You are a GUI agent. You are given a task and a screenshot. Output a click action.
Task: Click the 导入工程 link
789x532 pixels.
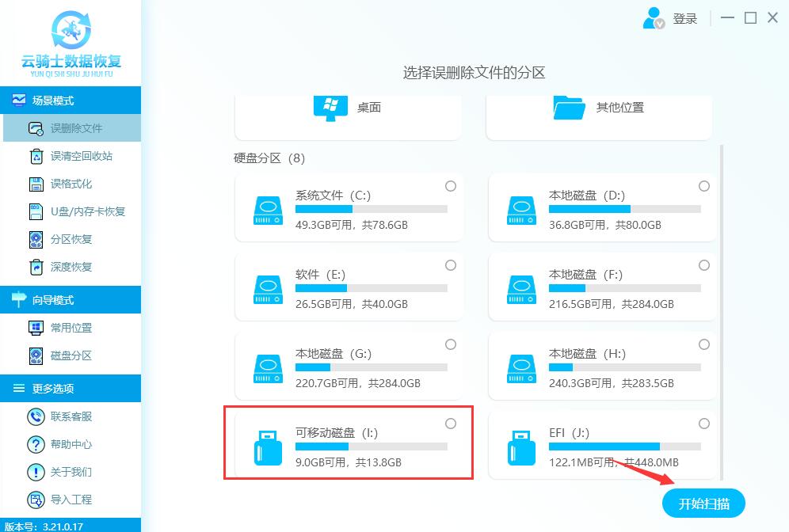(72, 500)
